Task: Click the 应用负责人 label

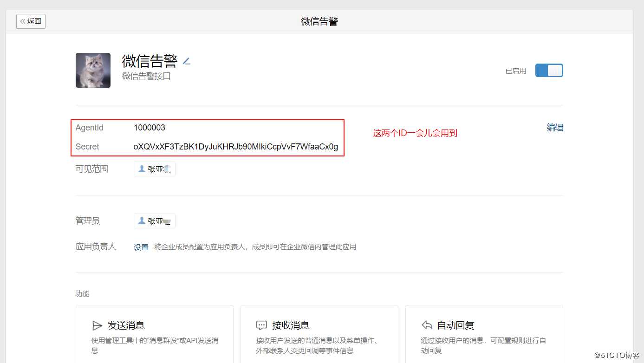Action: pos(96,246)
